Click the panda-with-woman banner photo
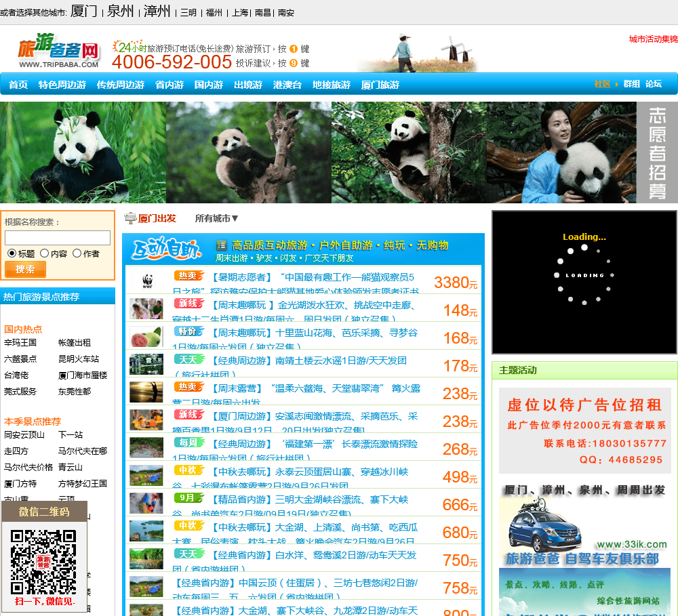Screen dimensions: 678x616 tap(561, 152)
